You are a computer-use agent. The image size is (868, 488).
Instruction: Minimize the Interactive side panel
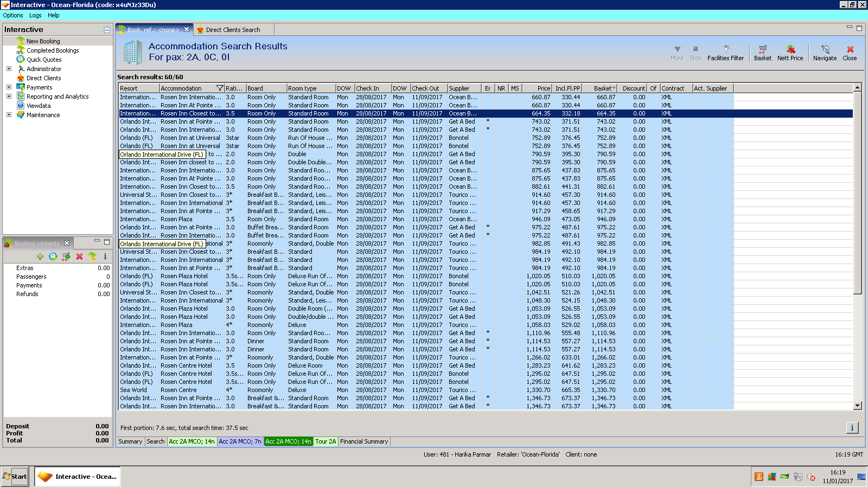click(x=107, y=30)
